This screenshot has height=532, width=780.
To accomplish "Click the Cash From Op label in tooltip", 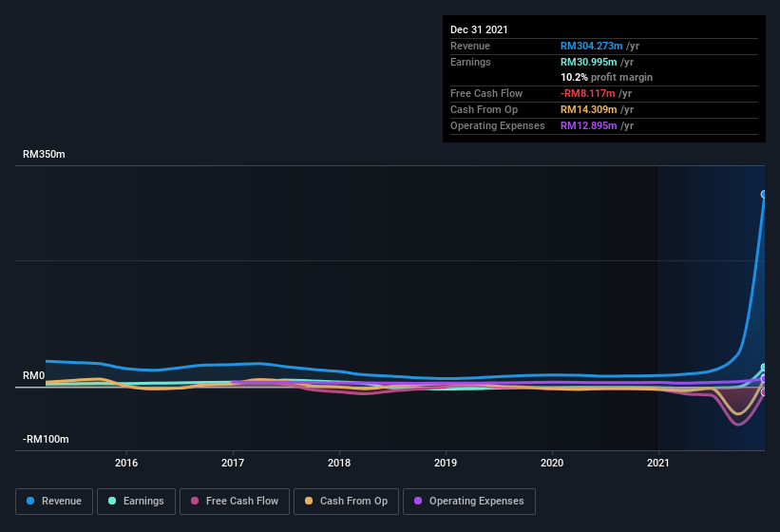I will point(484,109).
